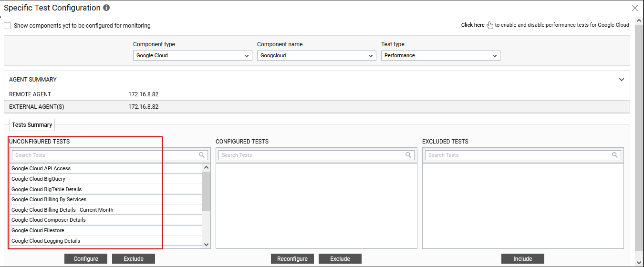Click the dialog's scroll-down arrow
The width and height of the screenshot is (644, 267).
(639, 263)
